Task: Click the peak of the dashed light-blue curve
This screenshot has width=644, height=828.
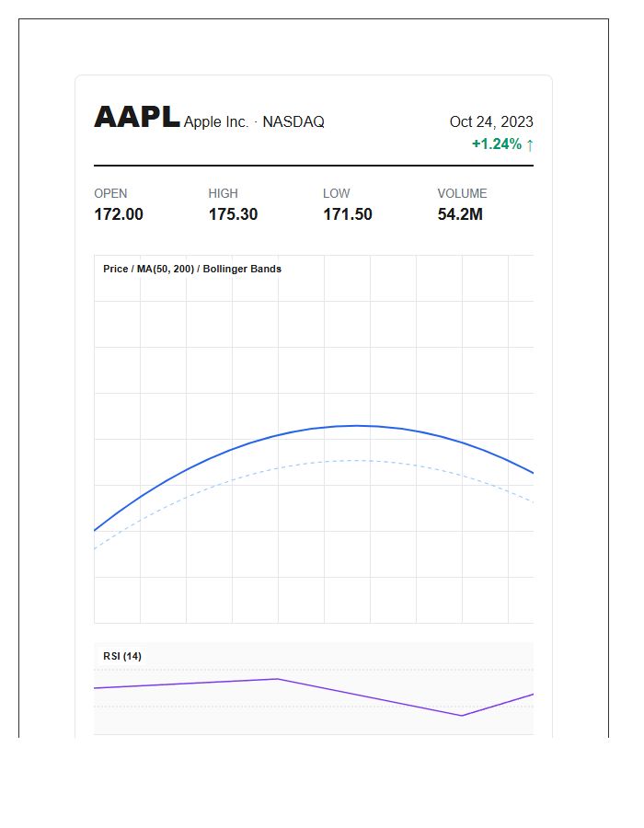Action: coord(357,461)
